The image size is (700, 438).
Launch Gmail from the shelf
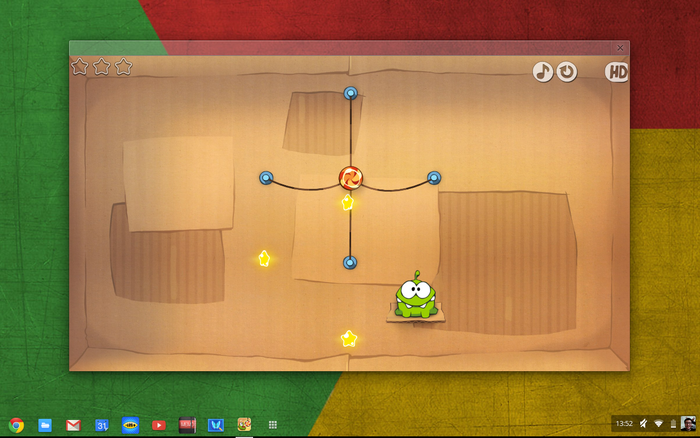coord(73,424)
